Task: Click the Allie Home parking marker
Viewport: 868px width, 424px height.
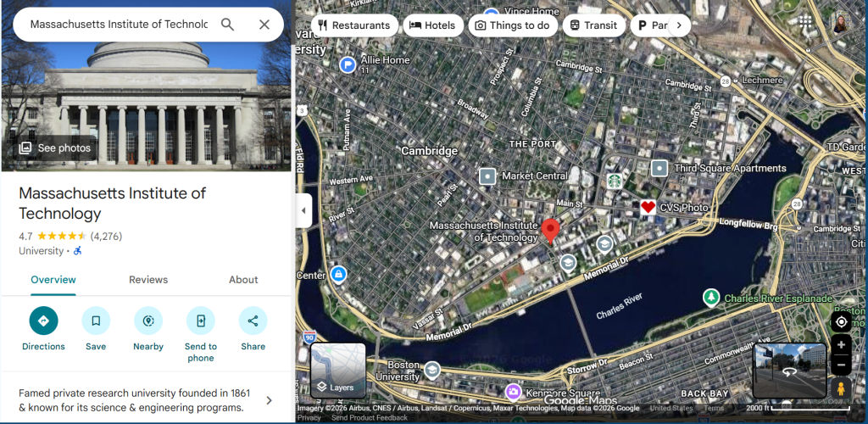Action: (x=347, y=64)
